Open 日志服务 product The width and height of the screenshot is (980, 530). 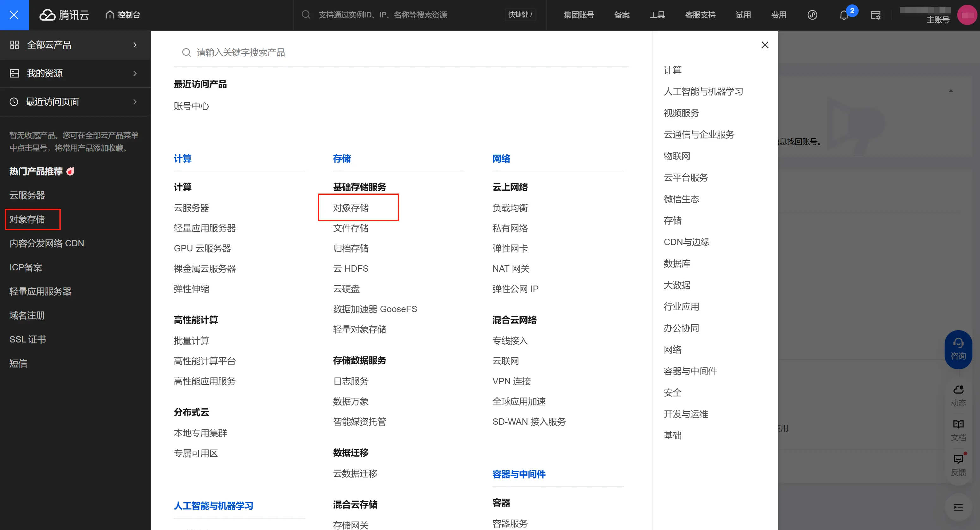tap(350, 381)
